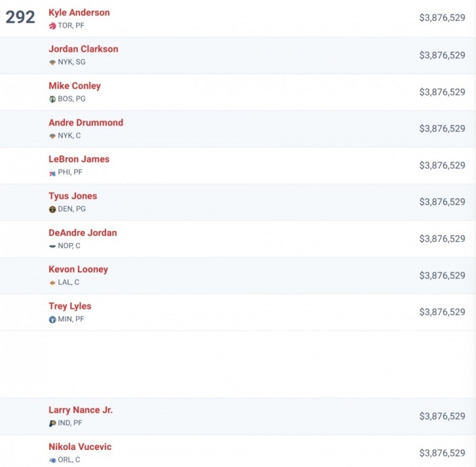Screen dimensions: 476x467
Task: Open Jordan Clarkson's player link
Action: (x=84, y=49)
